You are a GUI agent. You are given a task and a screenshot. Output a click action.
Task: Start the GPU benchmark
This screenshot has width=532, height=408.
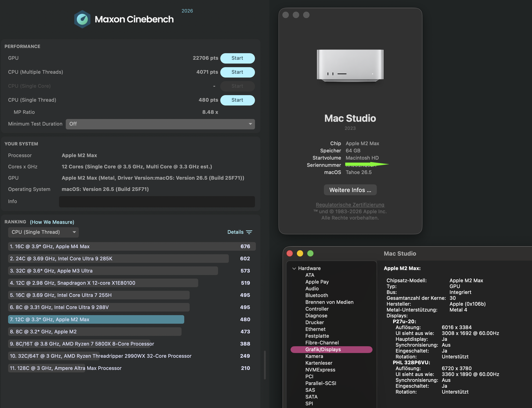point(237,58)
